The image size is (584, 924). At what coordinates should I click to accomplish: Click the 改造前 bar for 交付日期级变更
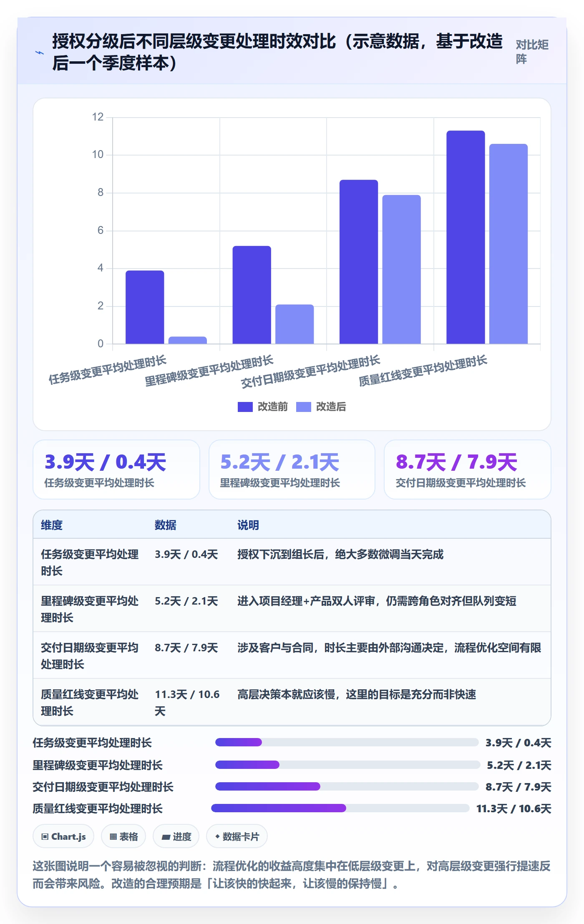[x=359, y=262]
